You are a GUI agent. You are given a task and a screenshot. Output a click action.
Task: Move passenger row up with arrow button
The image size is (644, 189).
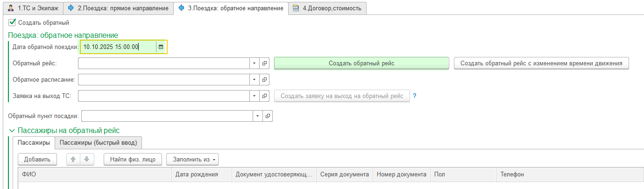73,159
